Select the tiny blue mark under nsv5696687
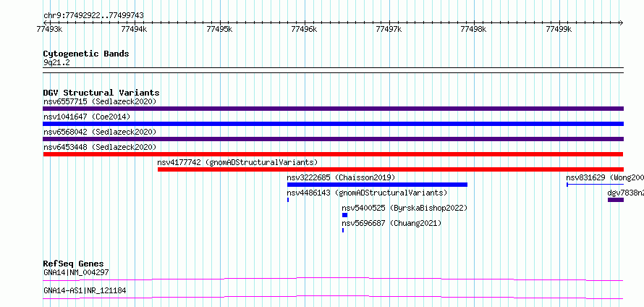Viewport: 644px width, 307px height. click(343, 230)
